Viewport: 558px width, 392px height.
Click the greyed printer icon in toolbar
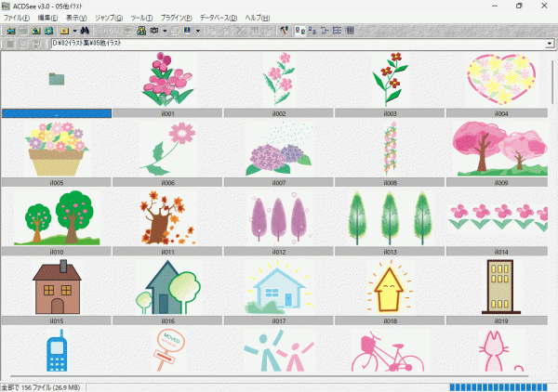click(175, 31)
